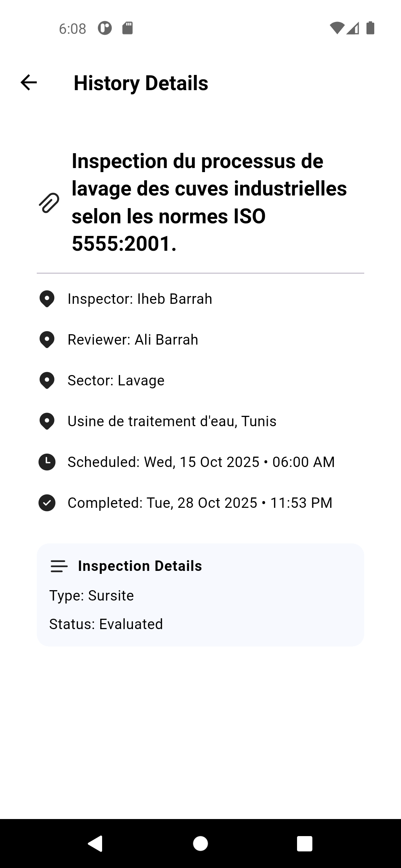Tap the checkmark icon beside Completed
Screen dimensions: 401x868
click(47, 503)
